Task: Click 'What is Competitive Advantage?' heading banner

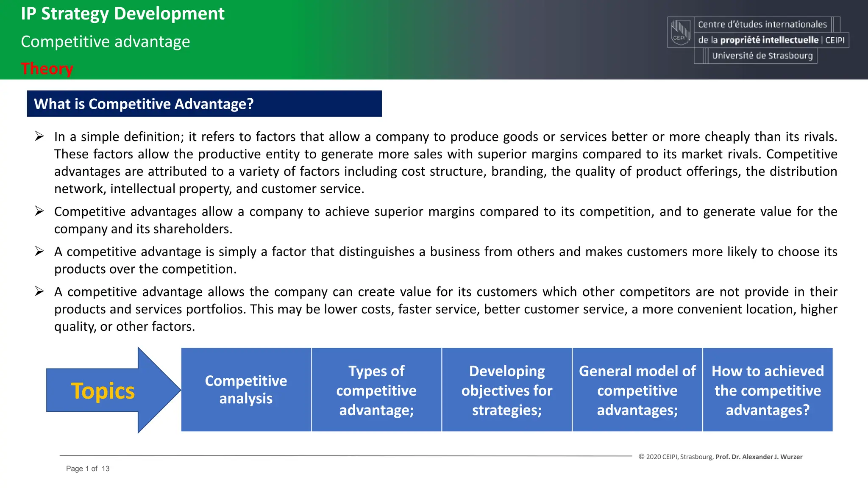Action: coord(204,104)
